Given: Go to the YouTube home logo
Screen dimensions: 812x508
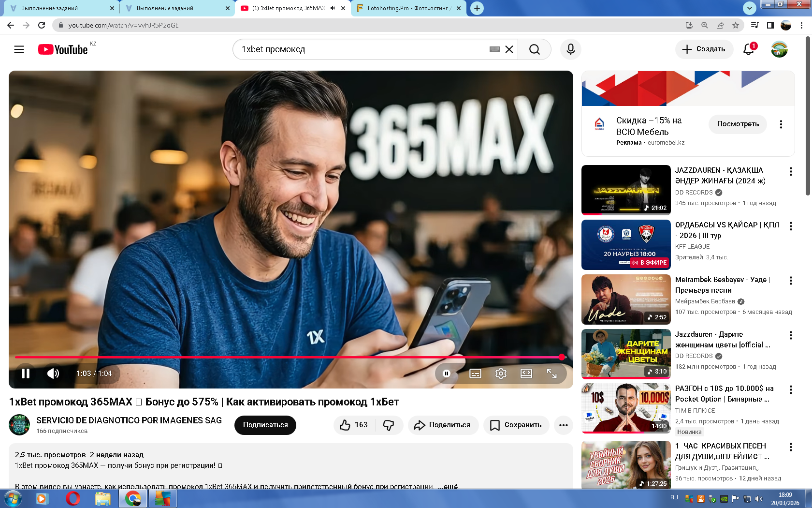Looking at the screenshot, I should point(63,49).
